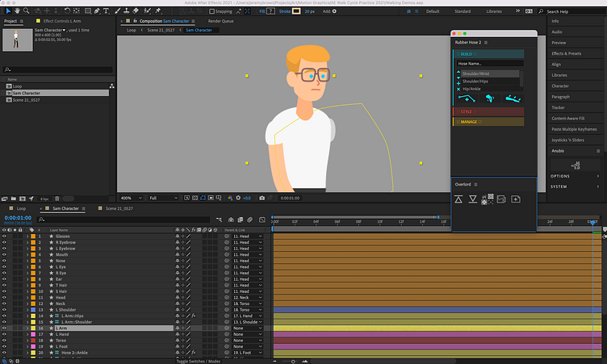Switch to the Render Queue tab

[221, 21]
